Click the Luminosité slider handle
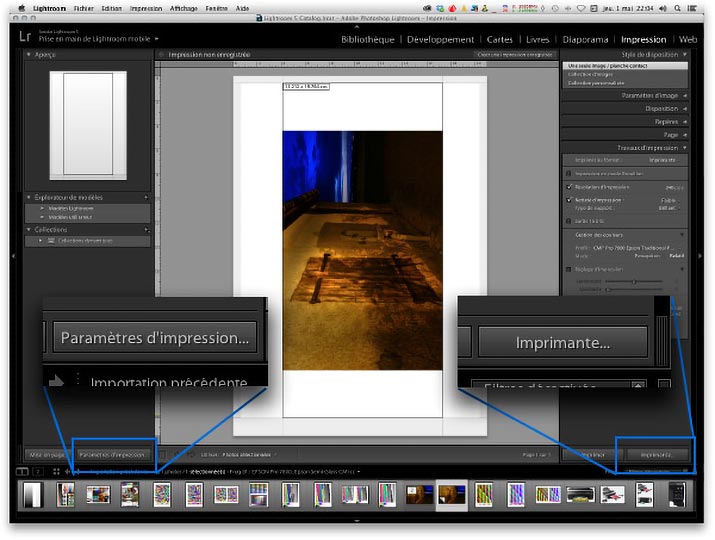The image size is (715, 540). coord(634,282)
